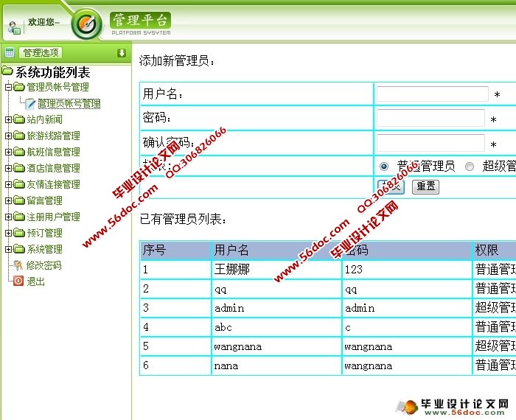Expand the 留言管理 tree node
Viewport: 516px width, 420px height.
(x=9, y=200)
